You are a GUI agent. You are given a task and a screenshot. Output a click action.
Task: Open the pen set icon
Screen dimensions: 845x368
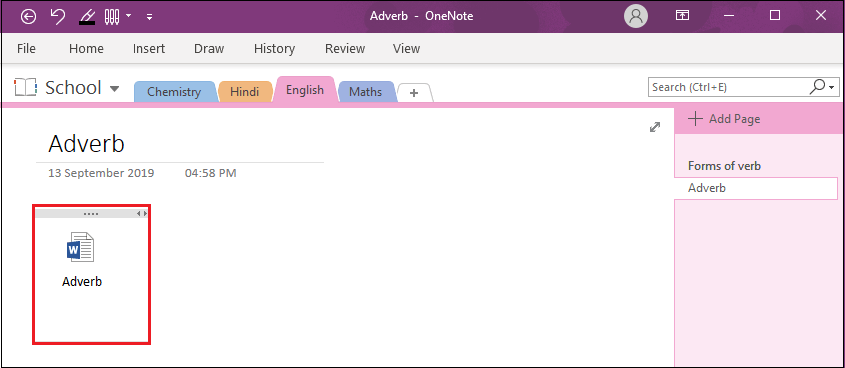tap(112, 17)
